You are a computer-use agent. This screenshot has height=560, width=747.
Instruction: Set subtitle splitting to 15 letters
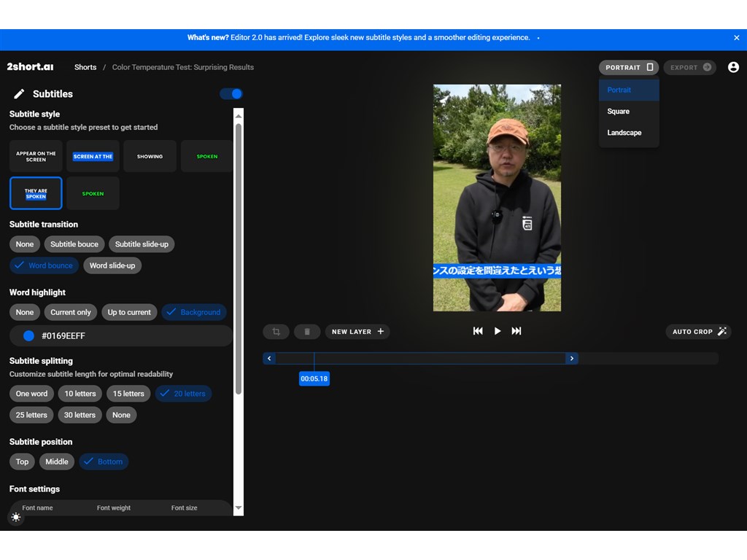tap(128, 394)
